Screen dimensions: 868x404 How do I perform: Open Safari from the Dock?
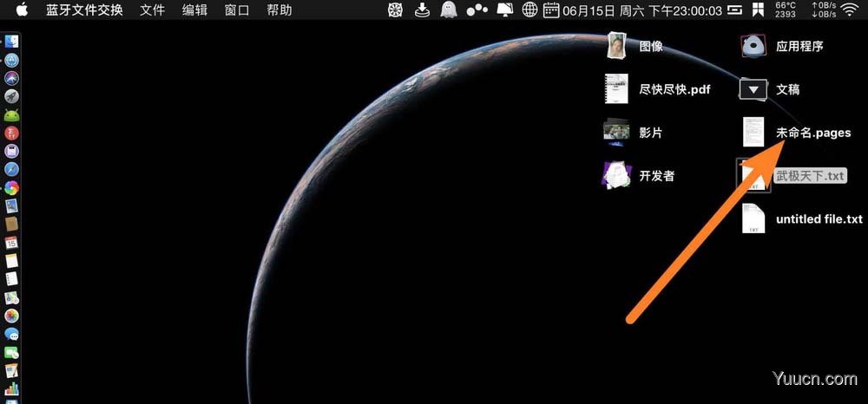click(x=11, y=170)
